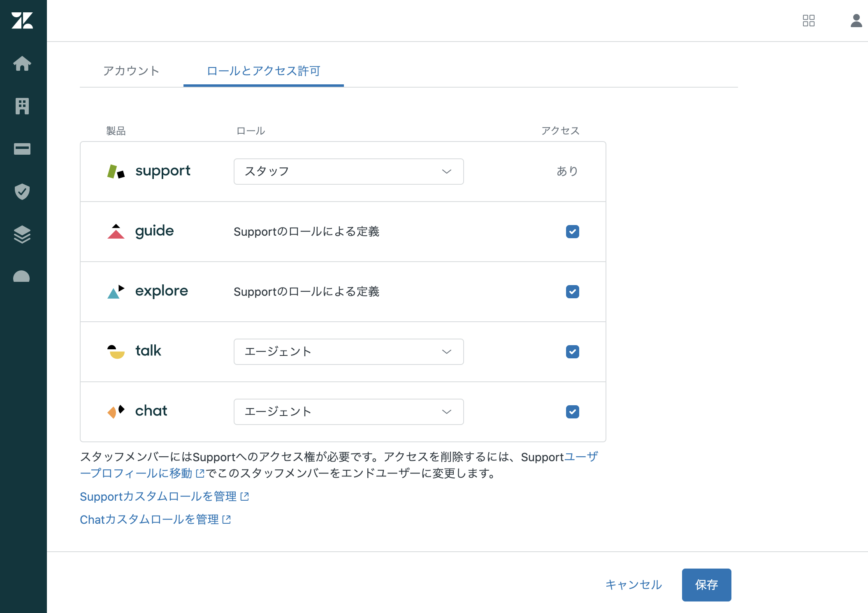
Task: Open the Chat role dropdown
Action: pyautogui.click(x=349, y=412)
